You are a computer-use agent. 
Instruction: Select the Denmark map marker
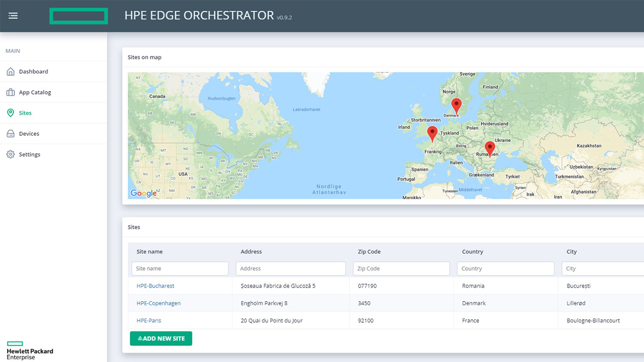pyautogui.click(x=456, y=106)
